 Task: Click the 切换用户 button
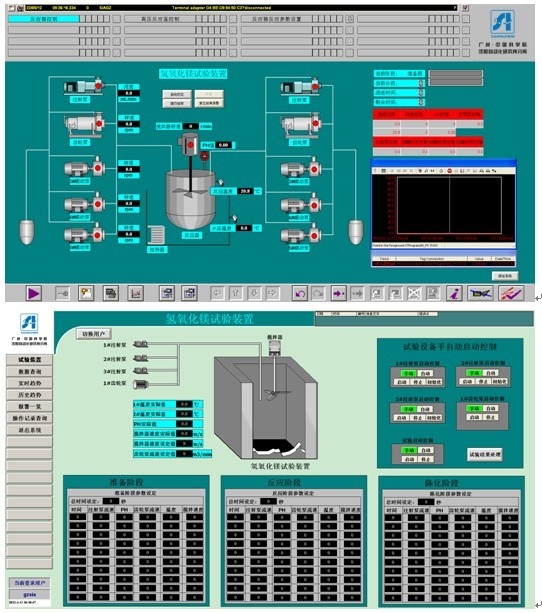94,334
